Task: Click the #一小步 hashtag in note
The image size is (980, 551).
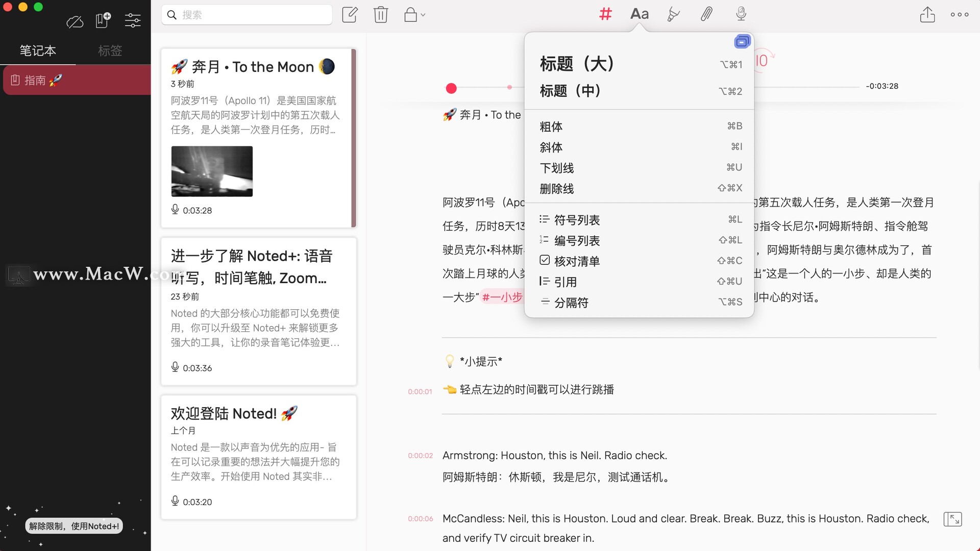Action: (502, 297)
